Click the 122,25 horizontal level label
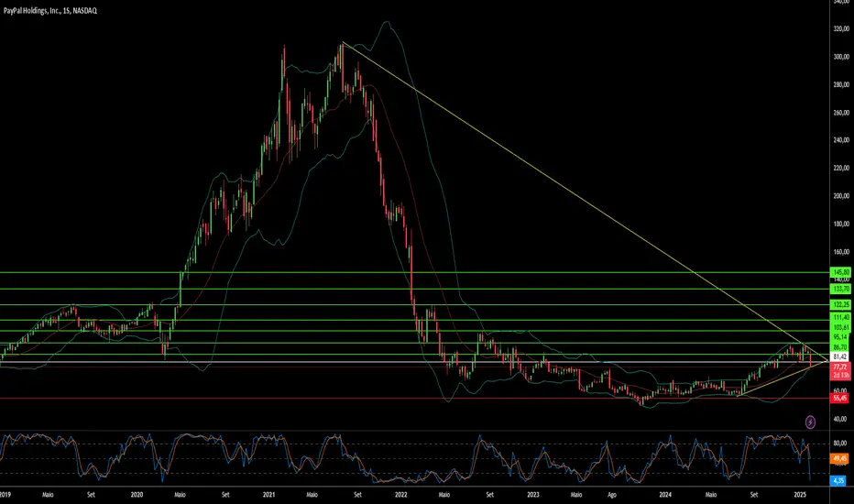Screen dimensions: 854x504 841,304
